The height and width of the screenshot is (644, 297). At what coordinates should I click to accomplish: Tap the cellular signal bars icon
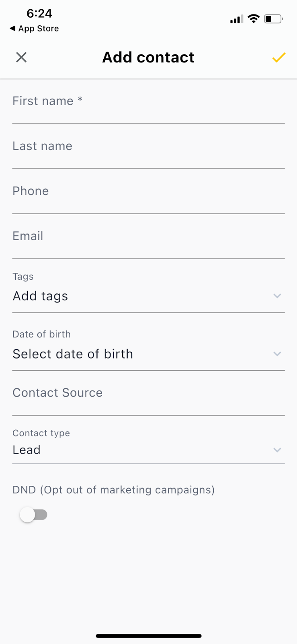click(x=236, y=19)
